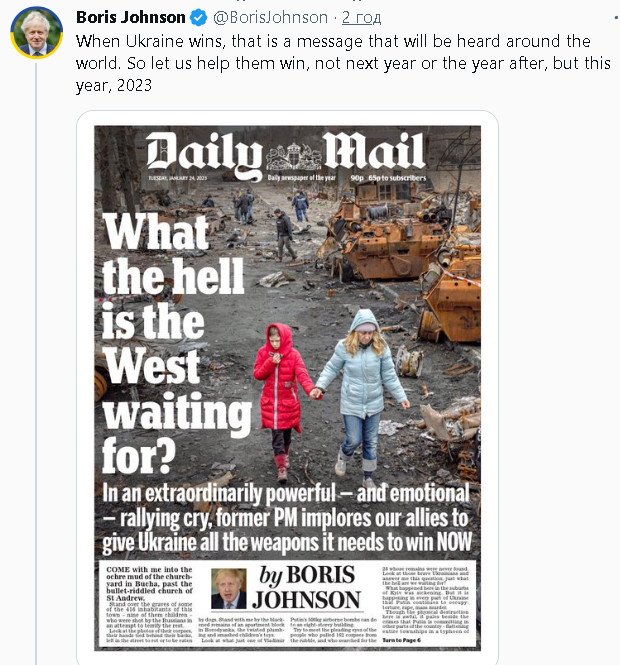Click the 'Turn to Page 6' text
This screenshot has height=665, width=620.
point(402,640)
